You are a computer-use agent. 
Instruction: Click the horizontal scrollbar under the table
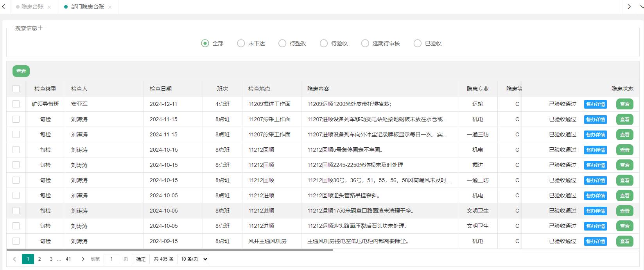(170, 250)
